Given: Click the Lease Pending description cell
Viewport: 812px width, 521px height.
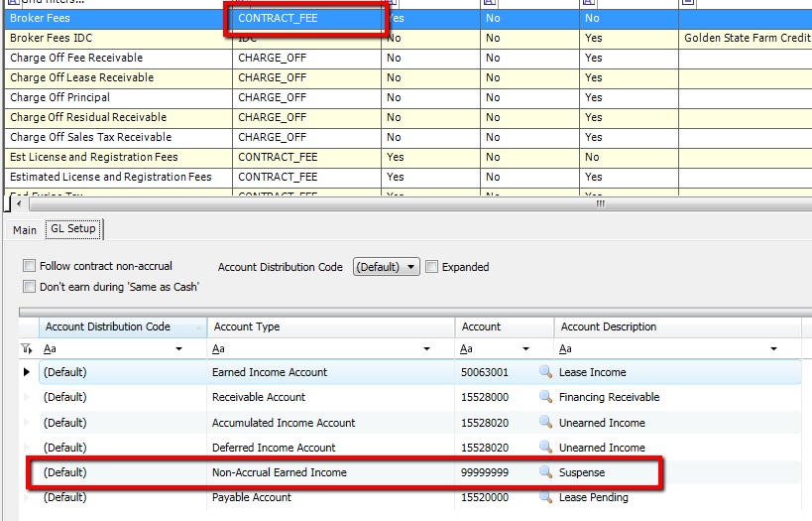Looking at the screenshot, I should click(594, 497).
